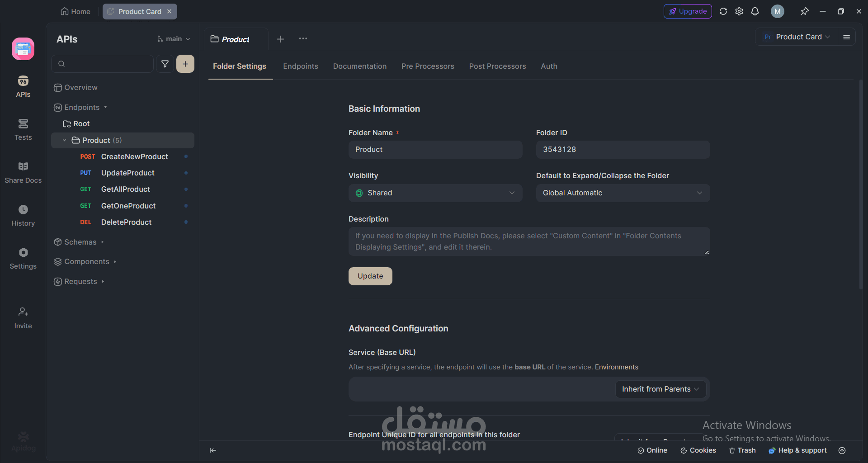Expand the Endpoints section arrow
Screen dimensions: 868x463
(x=105, y=107)
